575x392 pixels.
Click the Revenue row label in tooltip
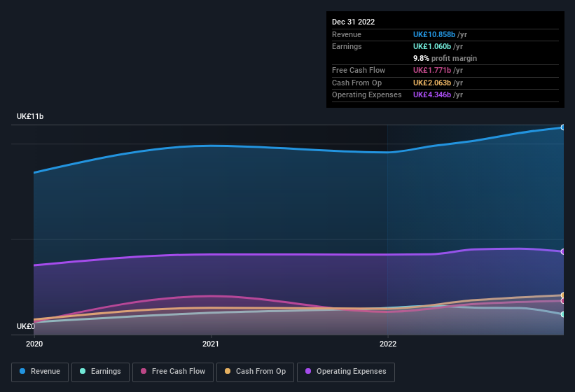click(x=347, y=34)
